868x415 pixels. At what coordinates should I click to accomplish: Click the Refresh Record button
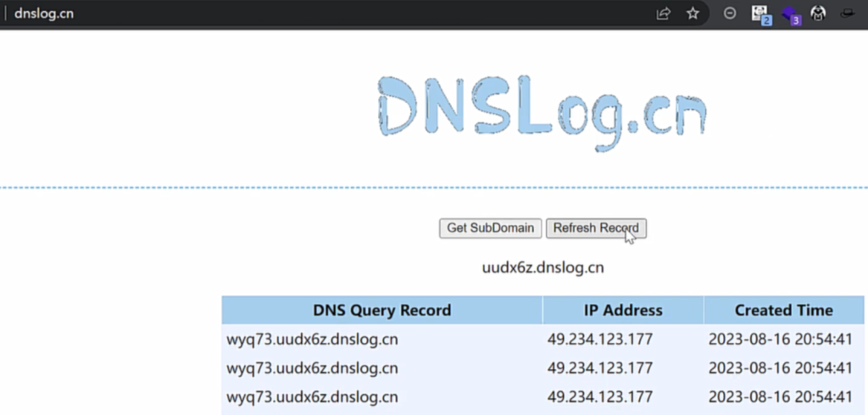(x=596, y=228)
